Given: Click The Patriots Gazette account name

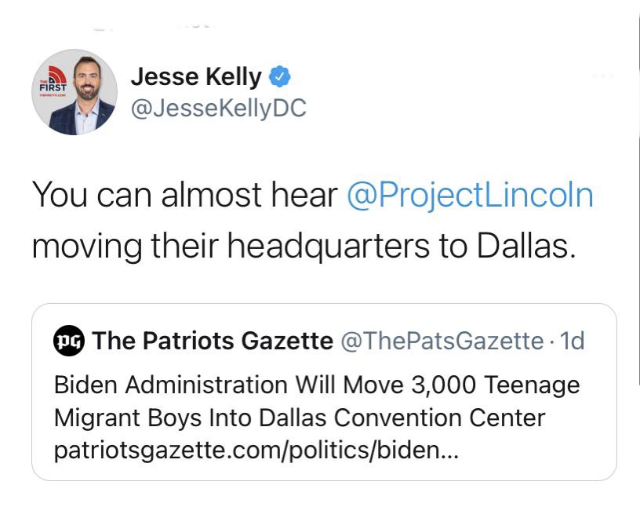Looking at the screenshot, I should coord(213,340).
